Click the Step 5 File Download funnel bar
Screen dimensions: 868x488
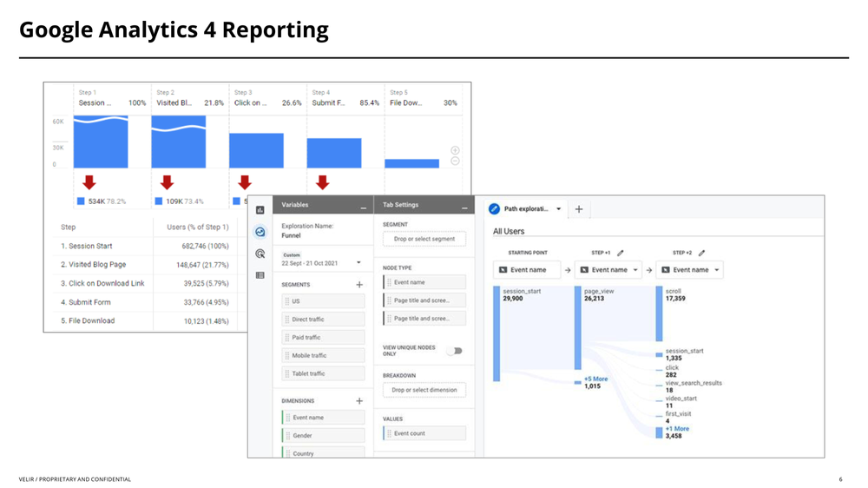(411, 163)
